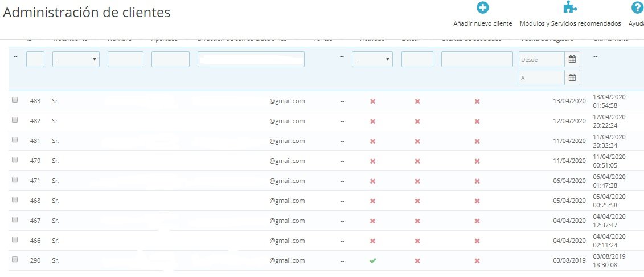Open the Desde date calendar icon
Screen dimensions: 644x277
(572, 59)
